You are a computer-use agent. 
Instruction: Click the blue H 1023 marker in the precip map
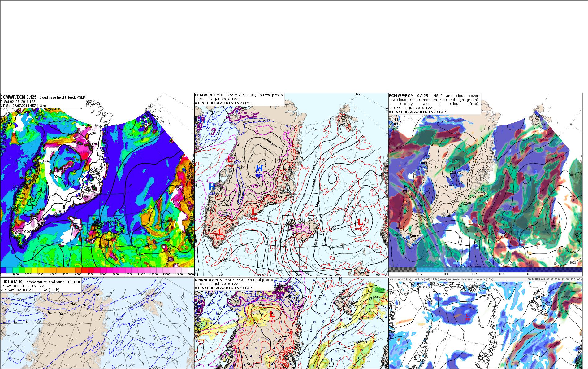click(259, 170)
